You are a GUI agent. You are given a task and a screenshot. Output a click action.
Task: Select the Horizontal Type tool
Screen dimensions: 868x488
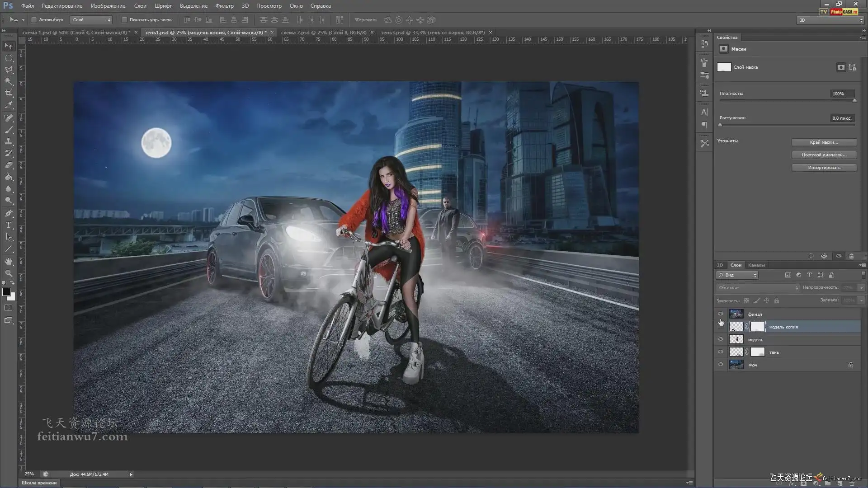pyautogui.click(x=9, y=225)
